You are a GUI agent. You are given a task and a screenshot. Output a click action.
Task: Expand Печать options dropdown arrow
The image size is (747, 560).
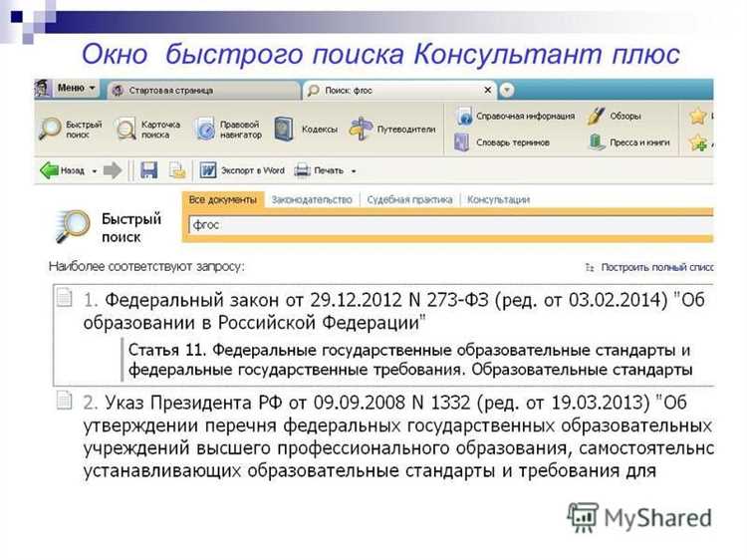[x=354, y=171]
